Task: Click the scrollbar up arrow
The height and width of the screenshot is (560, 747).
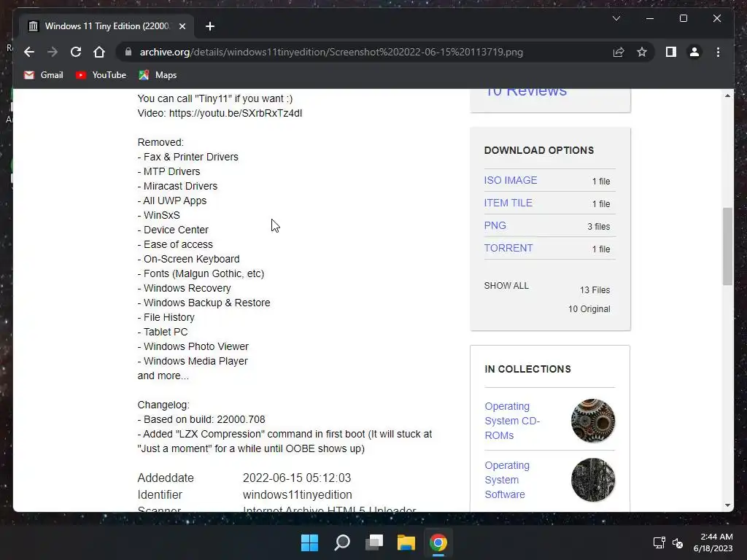Action: 727,96
